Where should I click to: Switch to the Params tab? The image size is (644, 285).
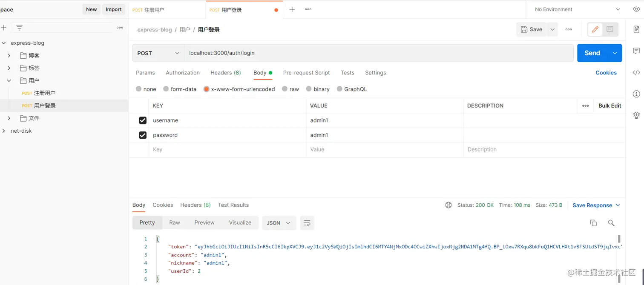click(x=145, y=73)
